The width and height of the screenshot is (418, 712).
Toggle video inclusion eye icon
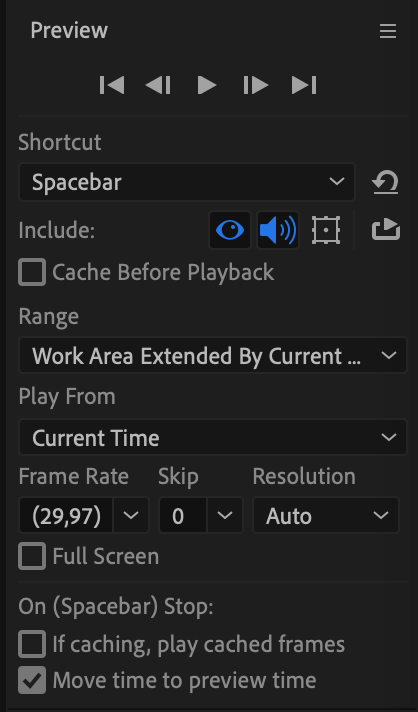click(x=230, y=230)
